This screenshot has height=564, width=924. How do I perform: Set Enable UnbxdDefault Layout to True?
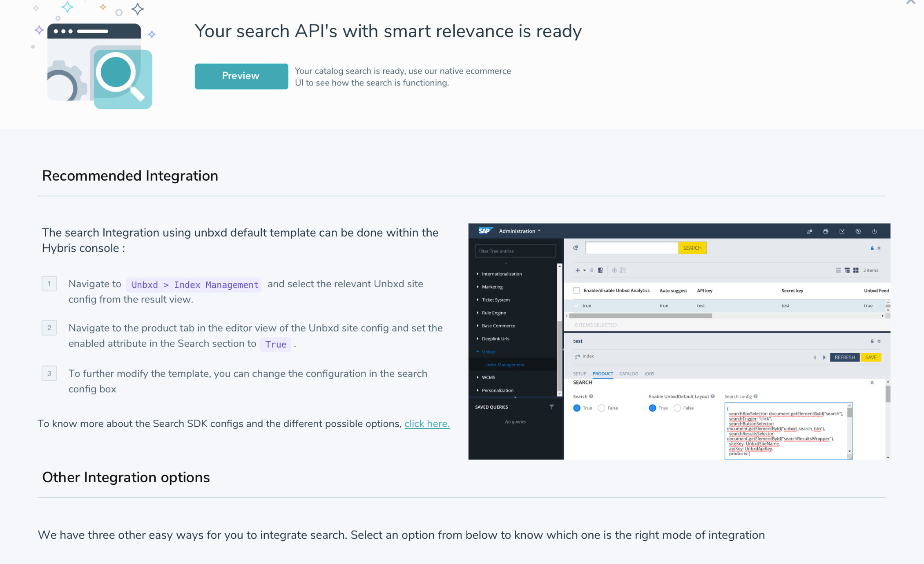pyautogui.click(x=652, y=408)
